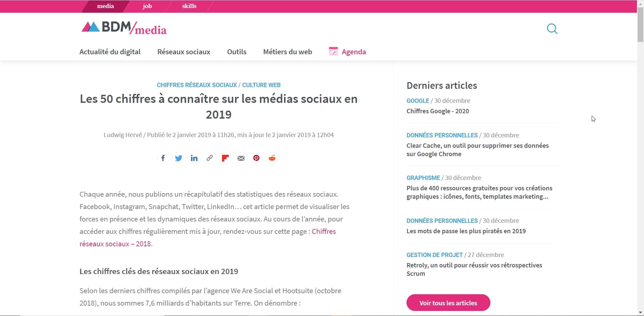Open Clear Cache article link
Screen dimensions: 644x316
click(478, 150)
